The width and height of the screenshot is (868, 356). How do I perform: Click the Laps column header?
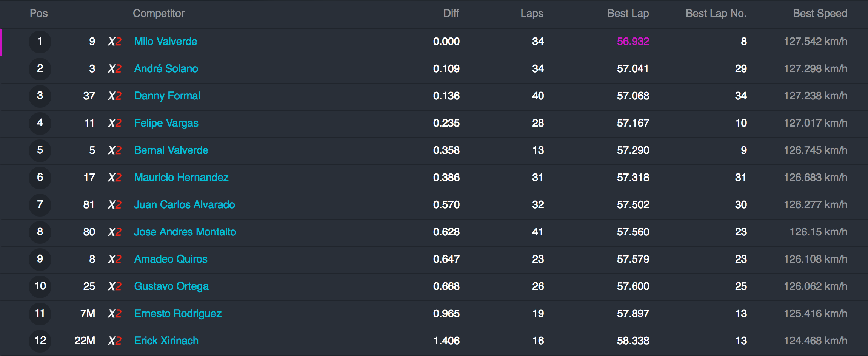click(x=532, y=14)
